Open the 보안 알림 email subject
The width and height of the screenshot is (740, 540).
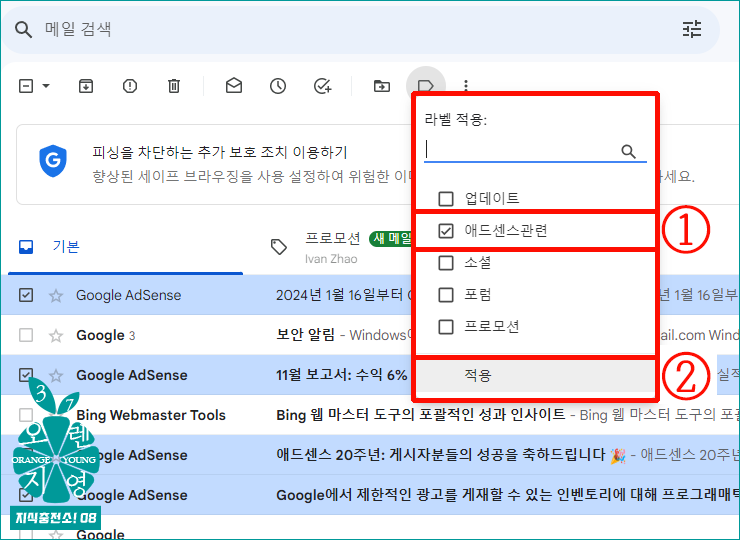pos(305,335)
